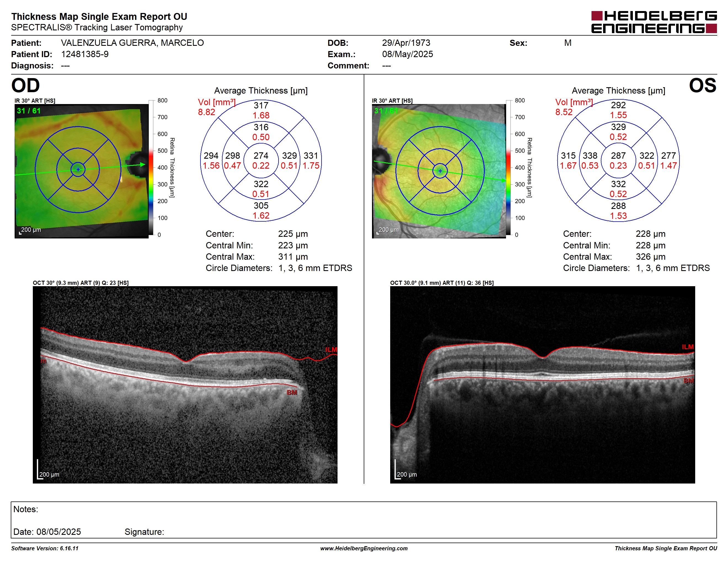Click 'Software Version: 6.16.11' footer text
Viewport: 728px width, 563px height.
click(45, 548)
